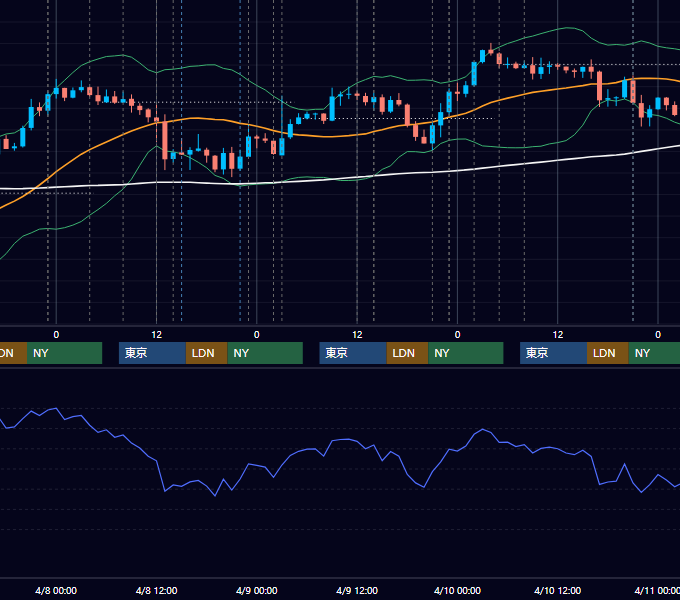Select the NY session block following April 9 LDN
Viewport: 680px width, 600px height.
466,353
